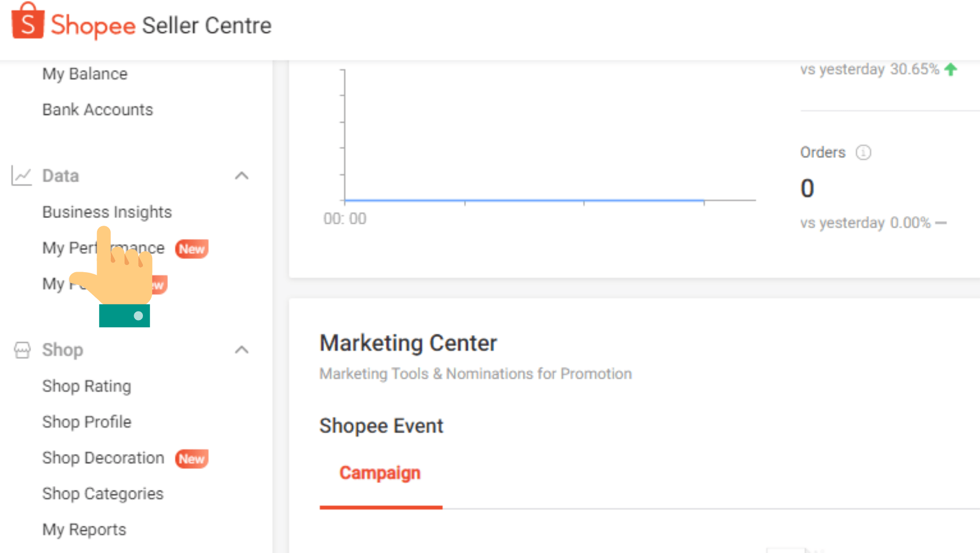Select My Performance menu item

pyautogui.click(x=102, y=248)
